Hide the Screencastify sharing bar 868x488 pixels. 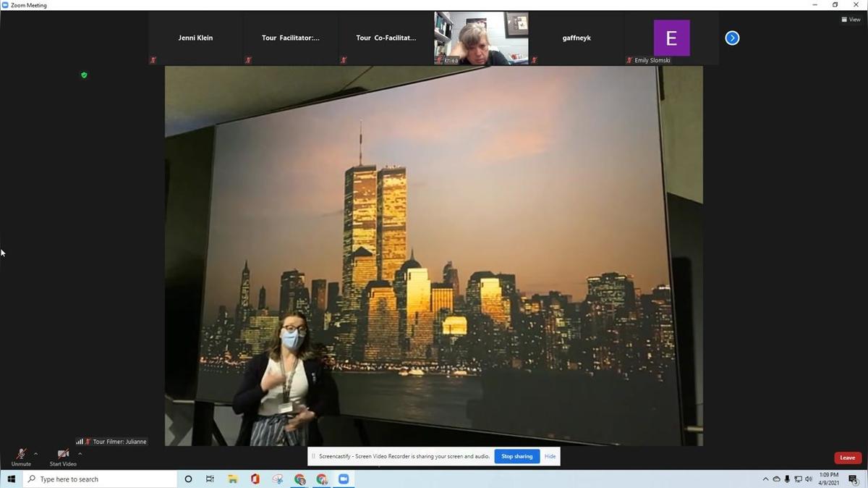550,456
